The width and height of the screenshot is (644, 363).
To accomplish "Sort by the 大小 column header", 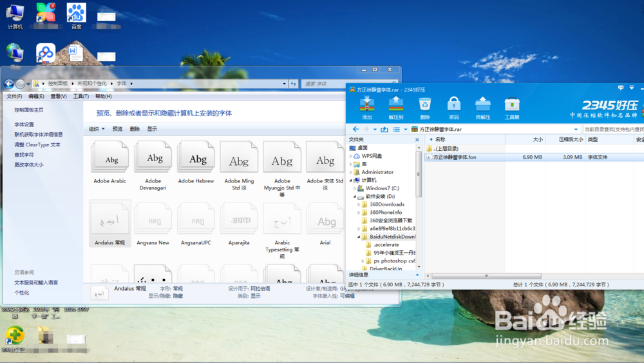I will click(x=538, y=140).
